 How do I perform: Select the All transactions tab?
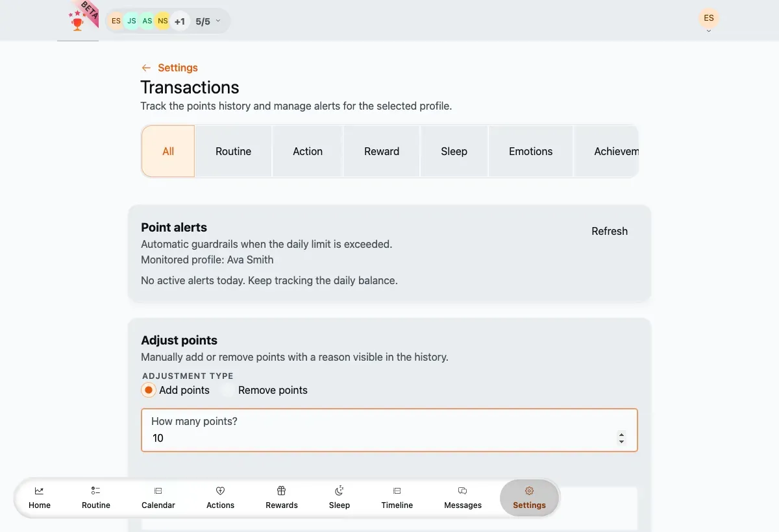tap(168, 151)
